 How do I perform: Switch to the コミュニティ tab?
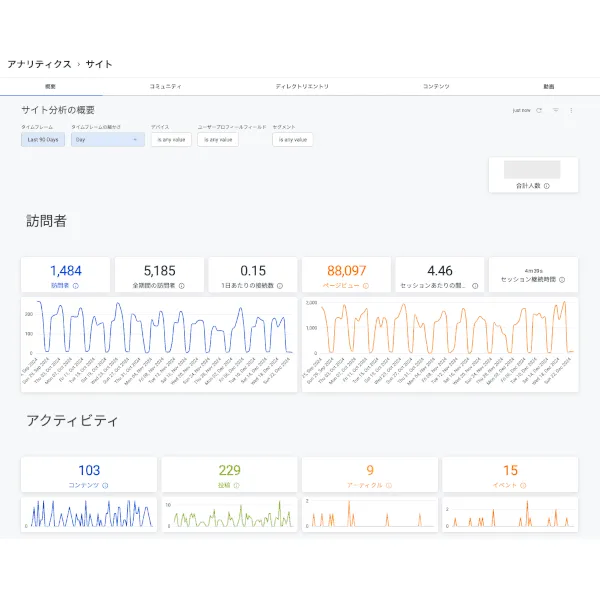(x=165, y=87)
